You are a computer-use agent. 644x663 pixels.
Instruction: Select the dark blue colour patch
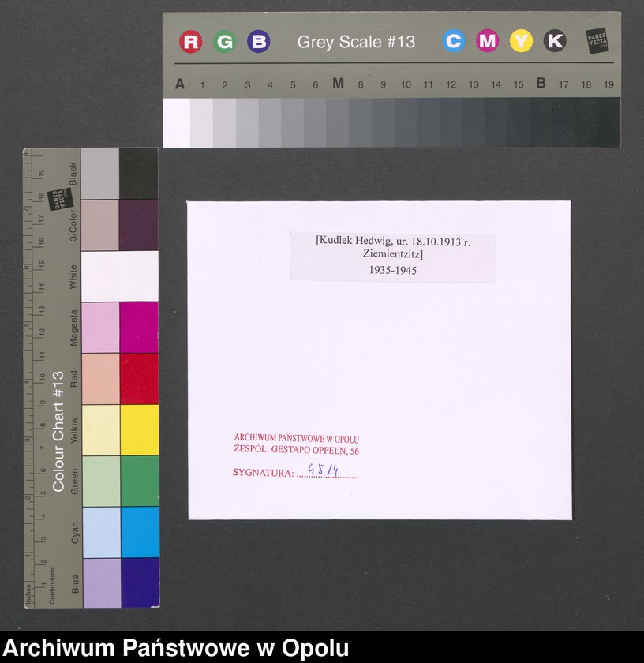tap(139, 582)
